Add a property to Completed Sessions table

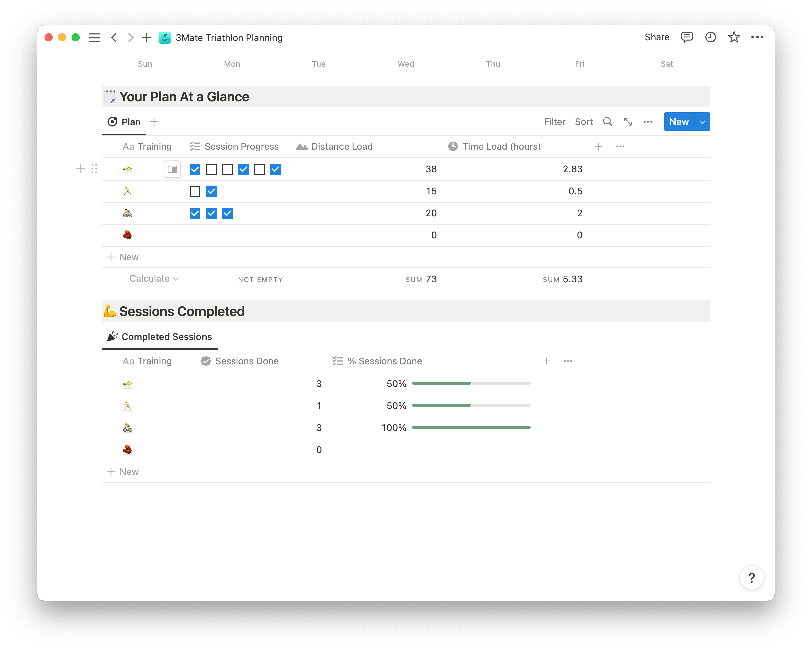(x=547, y=361)
